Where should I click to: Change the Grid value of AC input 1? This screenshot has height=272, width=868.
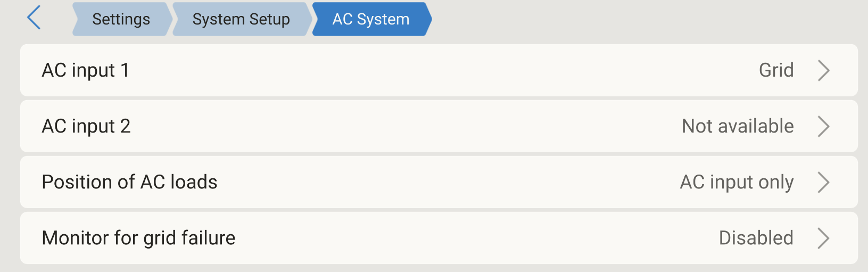coord(776,70)
